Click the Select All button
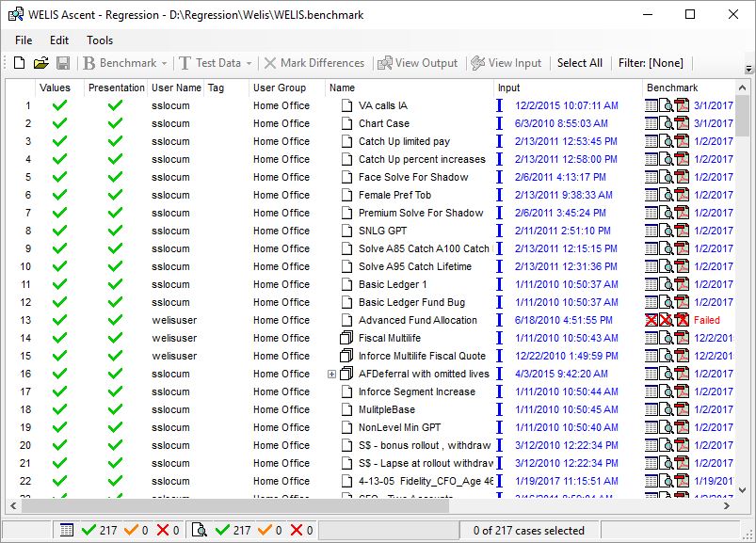 click(x=579, y=63)
